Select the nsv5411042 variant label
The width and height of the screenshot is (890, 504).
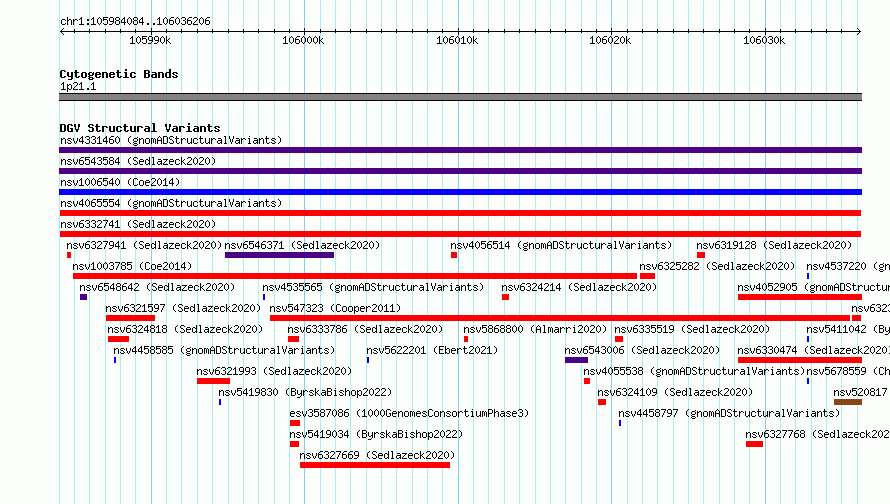(x=848, y=329)
